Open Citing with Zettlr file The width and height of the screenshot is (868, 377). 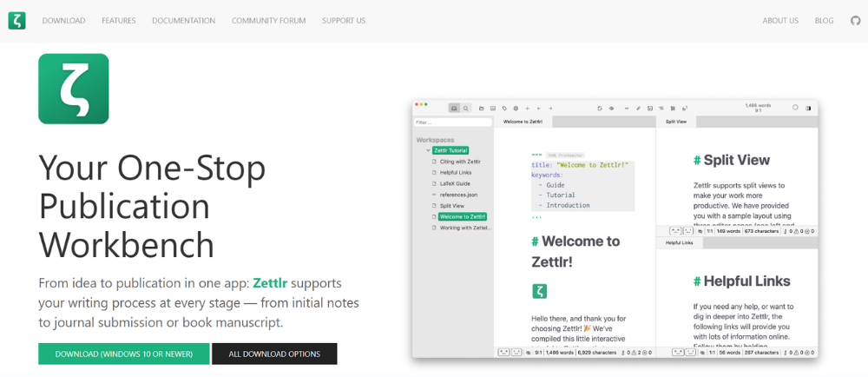coord(460,162)
